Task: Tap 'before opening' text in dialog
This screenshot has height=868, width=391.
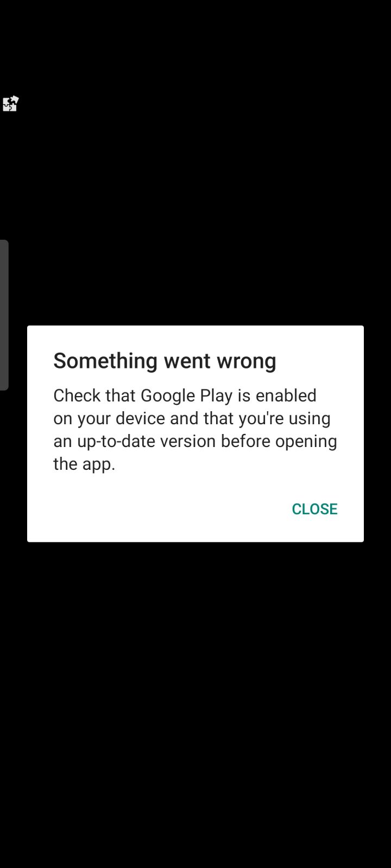Action: click(279, 442)
